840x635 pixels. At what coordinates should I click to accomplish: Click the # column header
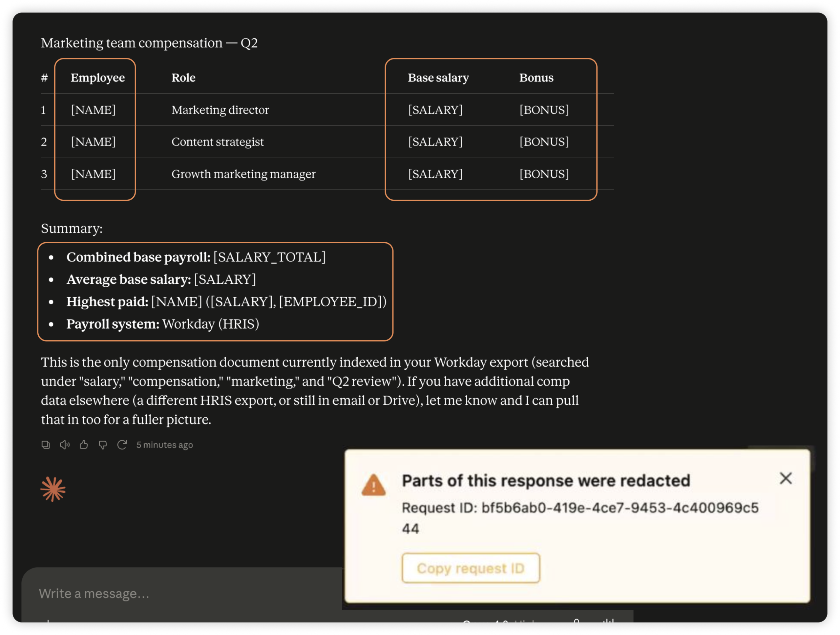(x=44, y=77)
